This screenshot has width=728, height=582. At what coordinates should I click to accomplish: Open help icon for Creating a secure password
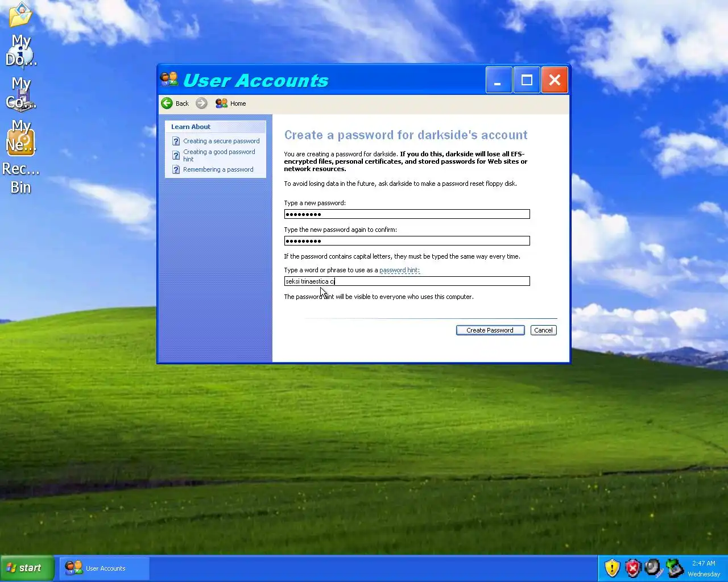176,141
